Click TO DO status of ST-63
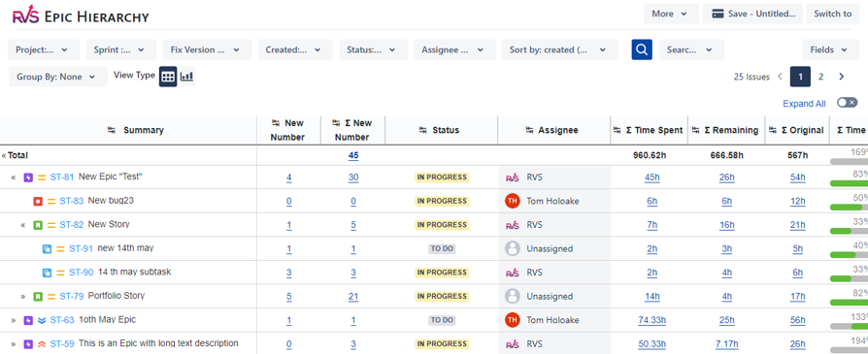 point(442,320)
